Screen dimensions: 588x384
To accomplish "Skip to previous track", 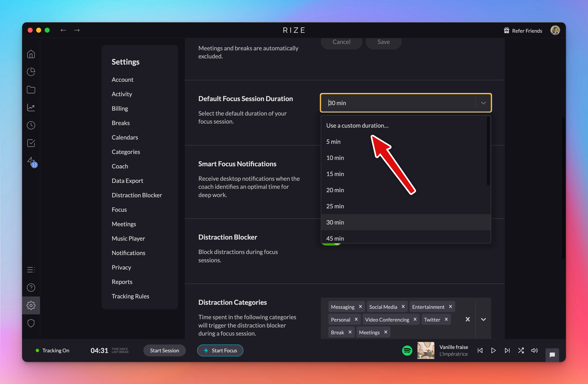I will (x=480, y=350).
